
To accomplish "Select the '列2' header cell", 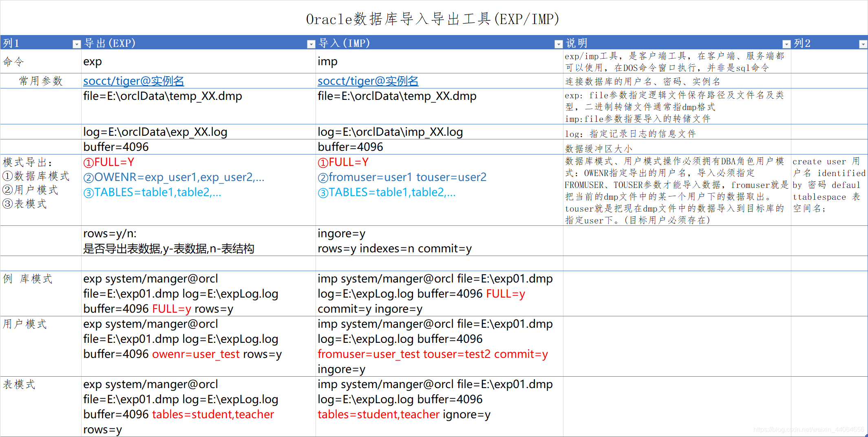I will pos(829,43).
